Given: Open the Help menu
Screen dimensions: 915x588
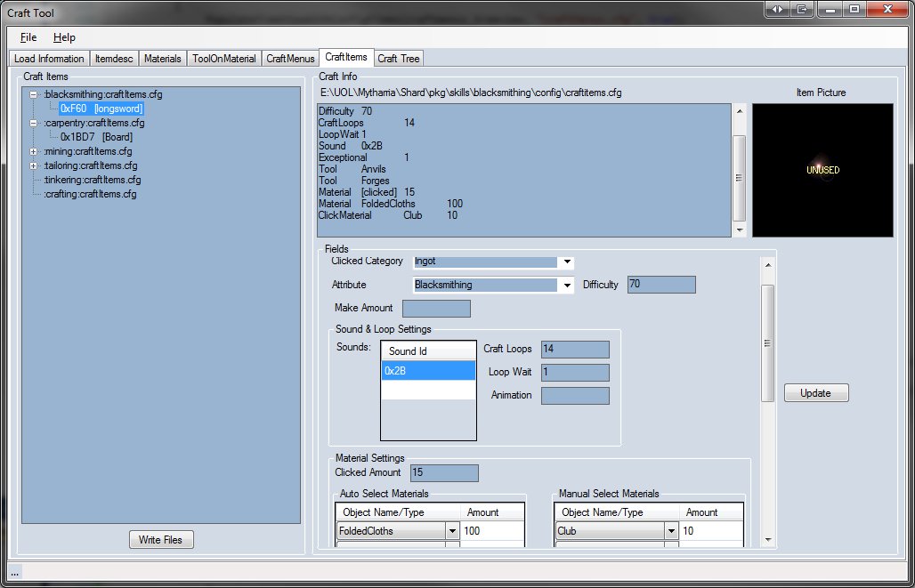Looking at the screenshot, I should tap(64, 37).
